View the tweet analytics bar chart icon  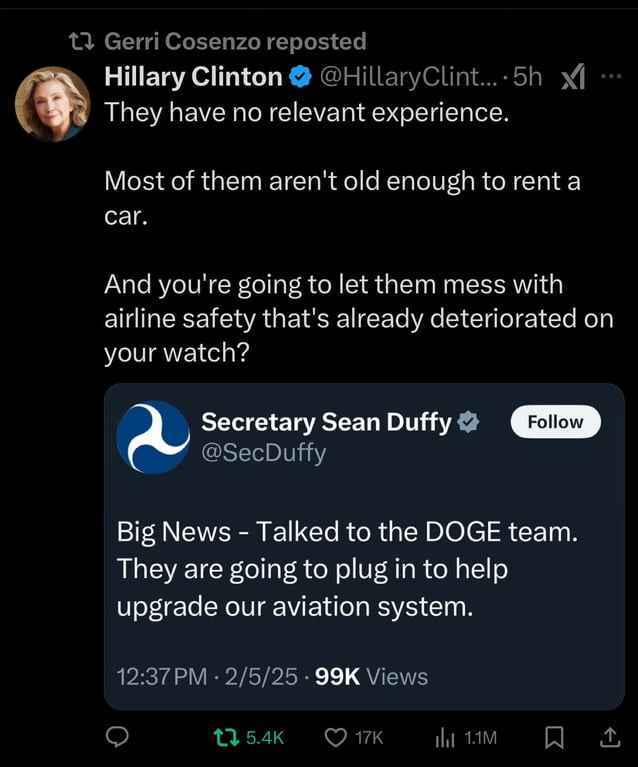(444, 737)
